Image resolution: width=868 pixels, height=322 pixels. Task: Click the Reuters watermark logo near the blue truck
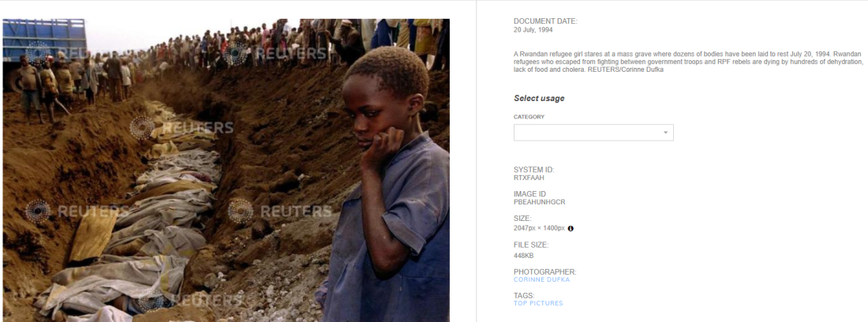pyautogui.click(x=55, y=53)
